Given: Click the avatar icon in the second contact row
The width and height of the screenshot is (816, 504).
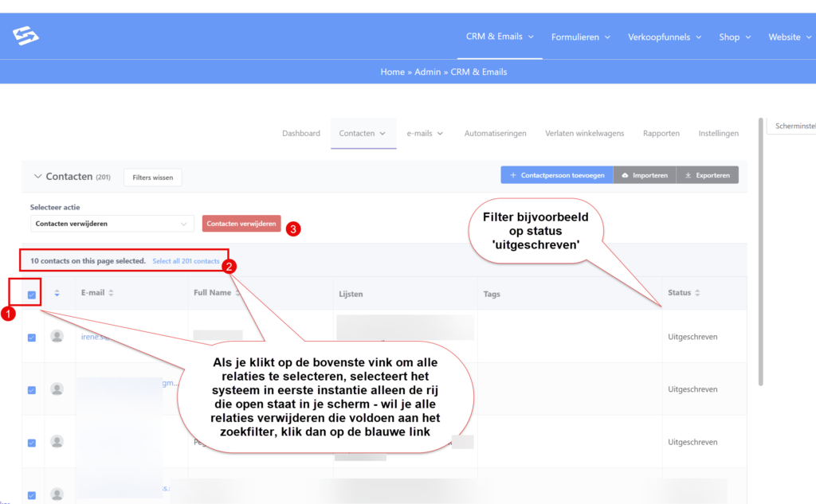Looking at the screenshot, I should pyautogui.click(x=57, y=389).
